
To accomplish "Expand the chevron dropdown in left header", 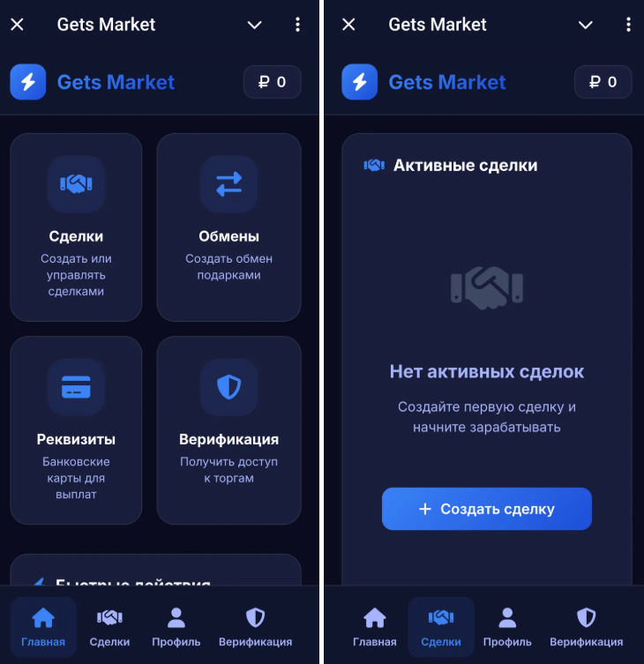I will pos(254,25).
